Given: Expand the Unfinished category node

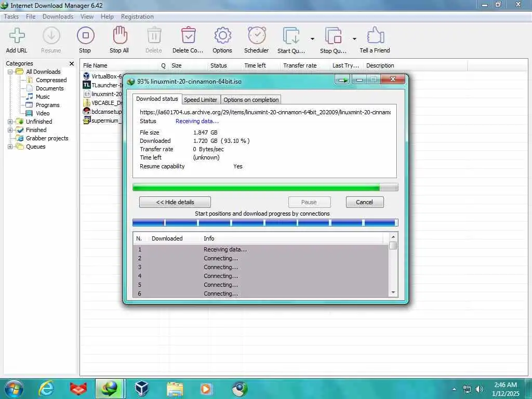Looking at the screenshot, I should pos(10,122).
